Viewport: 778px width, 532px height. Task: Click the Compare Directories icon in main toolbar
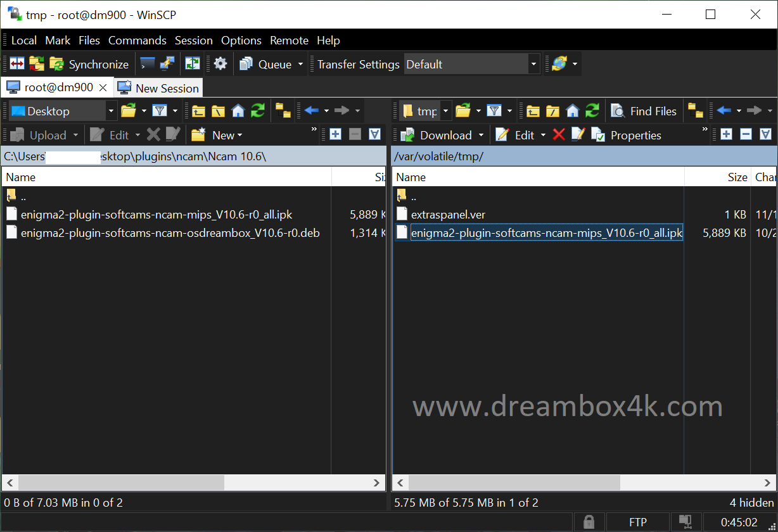click(17, 64)
